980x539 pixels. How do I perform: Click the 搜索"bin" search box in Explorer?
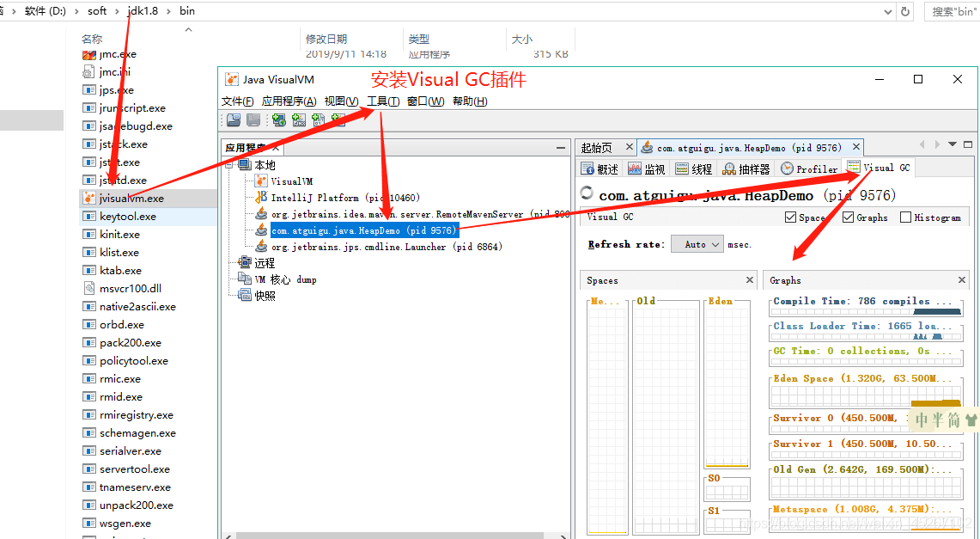pyautogui.click(x=952, y=11)
